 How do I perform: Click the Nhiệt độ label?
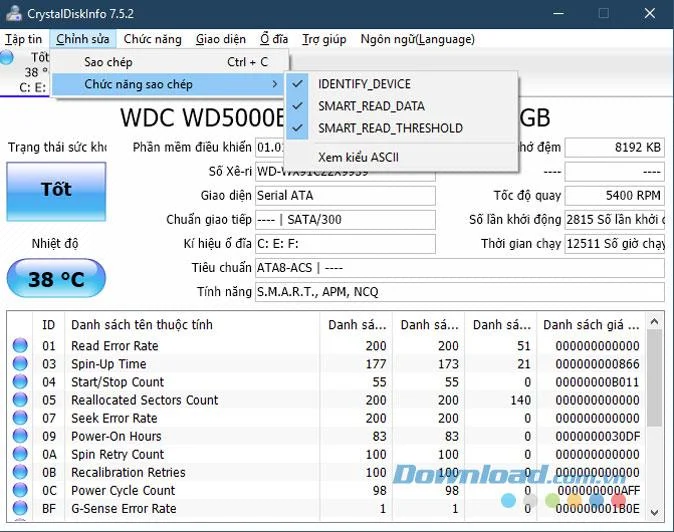pyautogui.click(x=55, y=244)
